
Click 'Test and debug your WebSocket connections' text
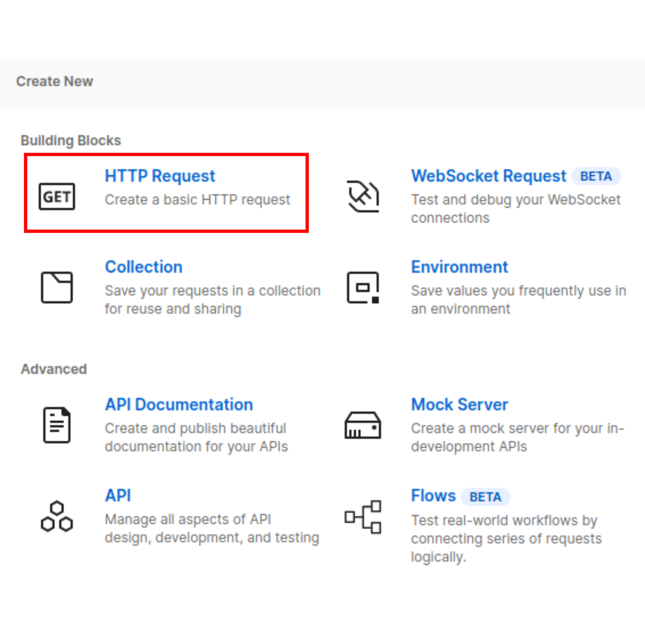[x=516, y=209]
